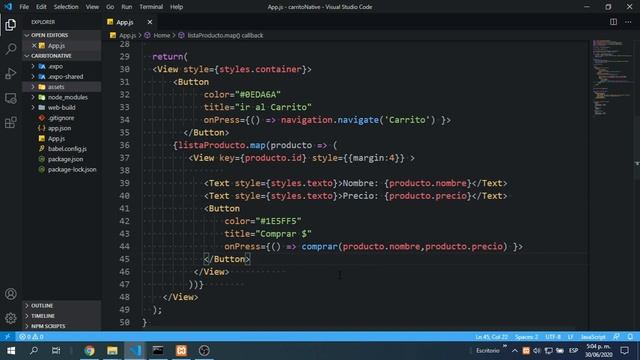Open app.json in the explorer
This screenshot has width=640, height=360.
click(x=62, y=128)
